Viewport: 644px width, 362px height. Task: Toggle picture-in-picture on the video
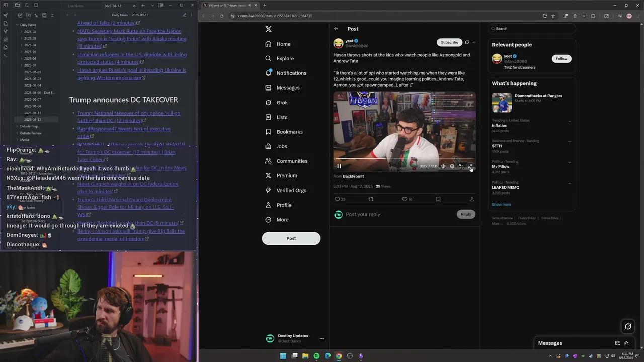[461, 166]
